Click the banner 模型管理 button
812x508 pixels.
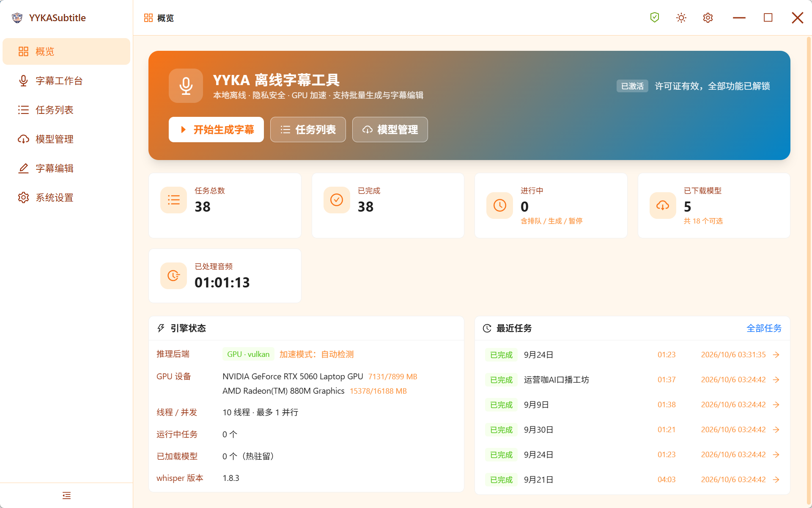coord(390,130)
